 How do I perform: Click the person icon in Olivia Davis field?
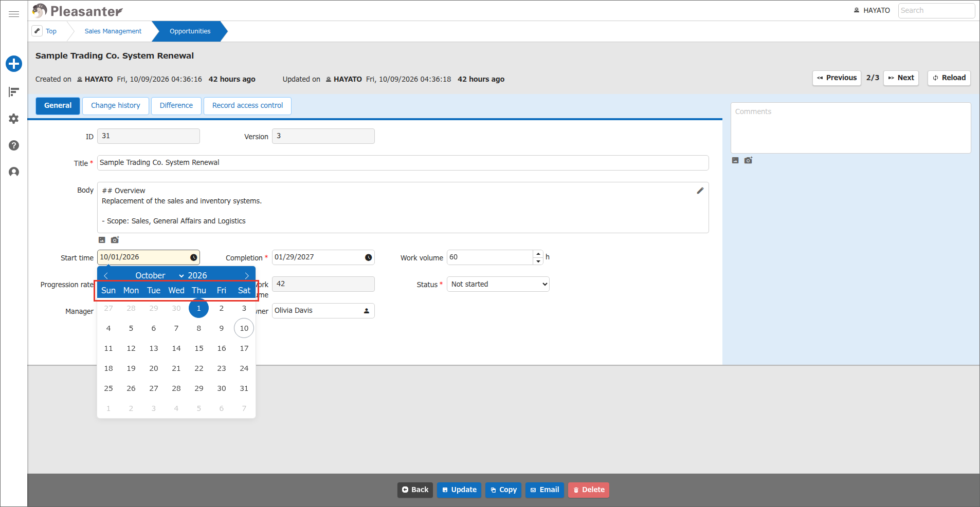coord(367,311)
